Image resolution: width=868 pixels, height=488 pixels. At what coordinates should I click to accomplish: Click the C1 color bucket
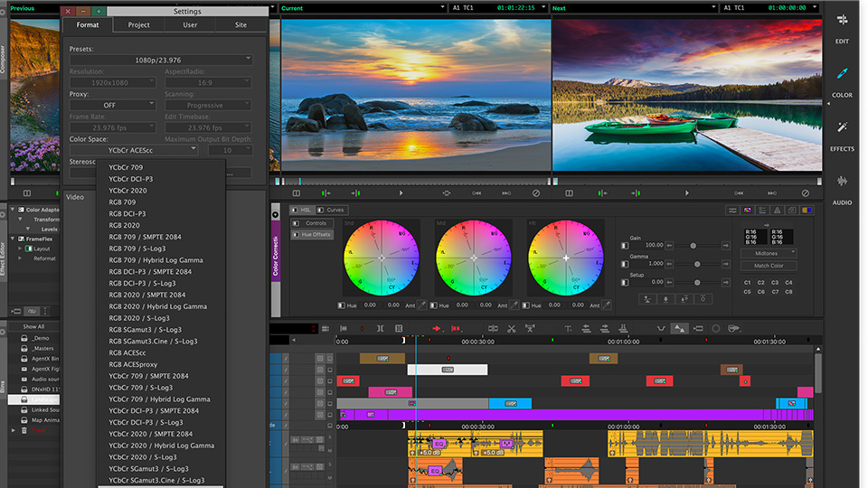[748, 283]
